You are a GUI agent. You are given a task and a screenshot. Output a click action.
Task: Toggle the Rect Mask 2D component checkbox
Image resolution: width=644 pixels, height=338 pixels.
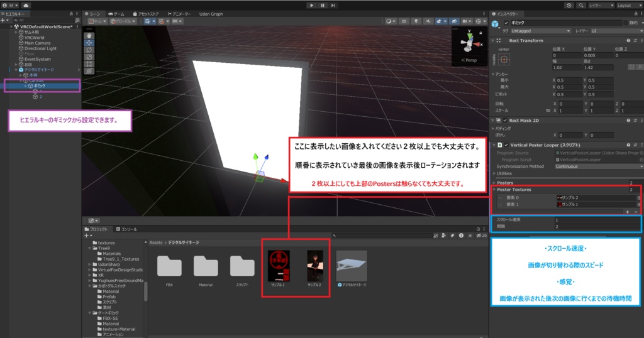click(x=505, y=121)
